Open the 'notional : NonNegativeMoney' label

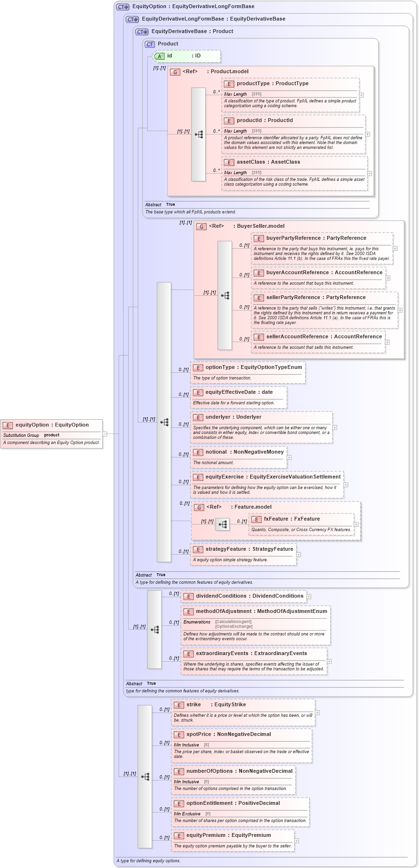245,452
